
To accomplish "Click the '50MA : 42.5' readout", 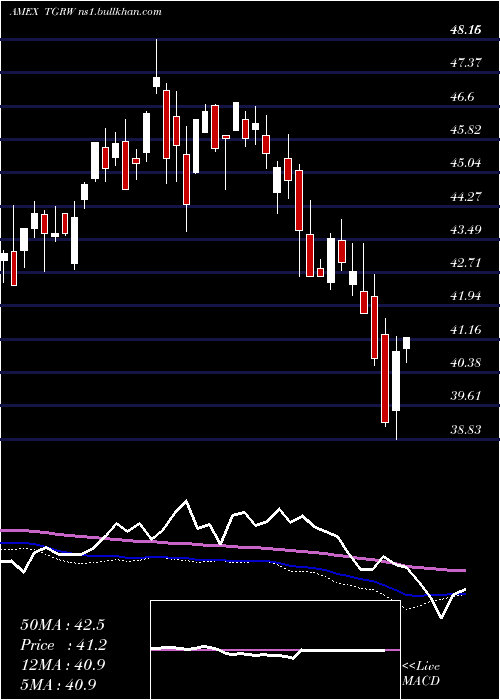I will click(62, 625).
